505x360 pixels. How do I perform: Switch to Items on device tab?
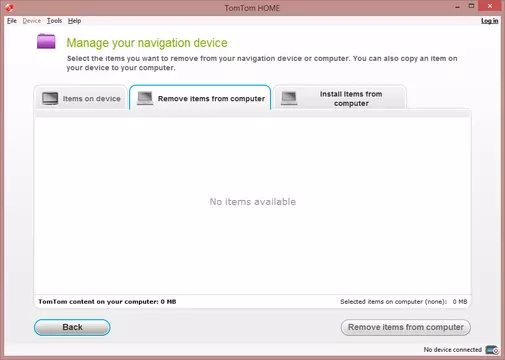(81, 98)
